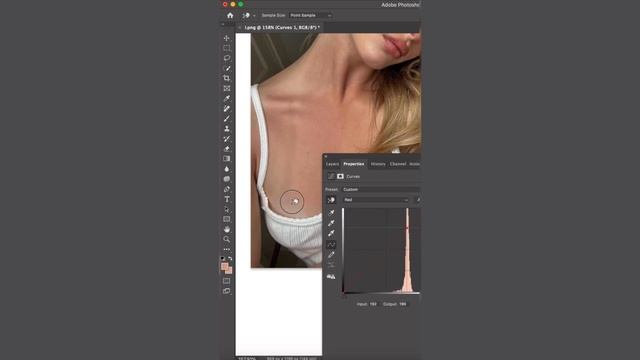This screenshot has height=360, width=640.
Task: Click the Auto button beside channel dropdown
Action: (x=418, y=200)
